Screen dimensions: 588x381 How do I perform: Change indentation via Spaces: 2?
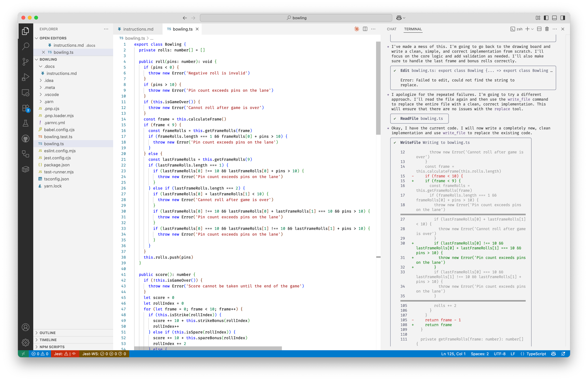point(480,354)
